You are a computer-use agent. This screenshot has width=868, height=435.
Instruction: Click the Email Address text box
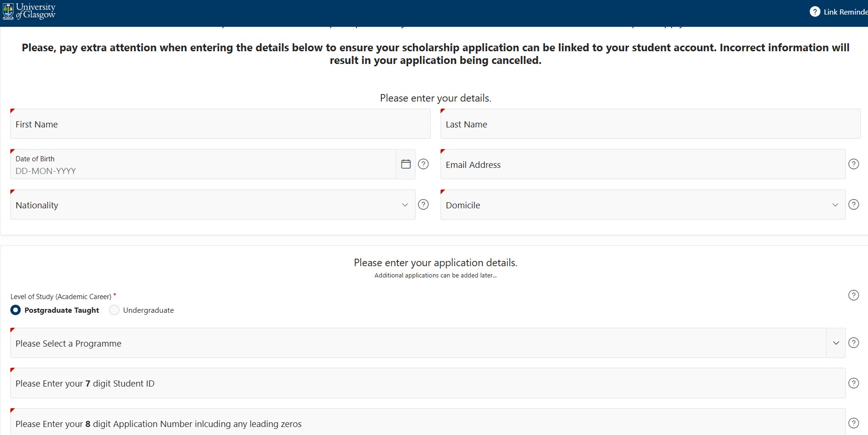(643, 165)
